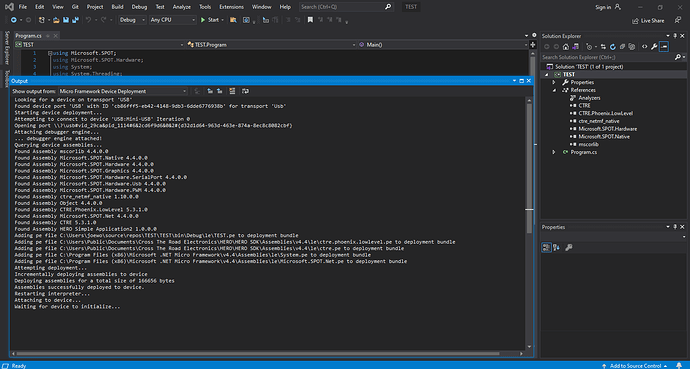
Task: Toggle pin on Program.cs tab
Action: [47, 36]
